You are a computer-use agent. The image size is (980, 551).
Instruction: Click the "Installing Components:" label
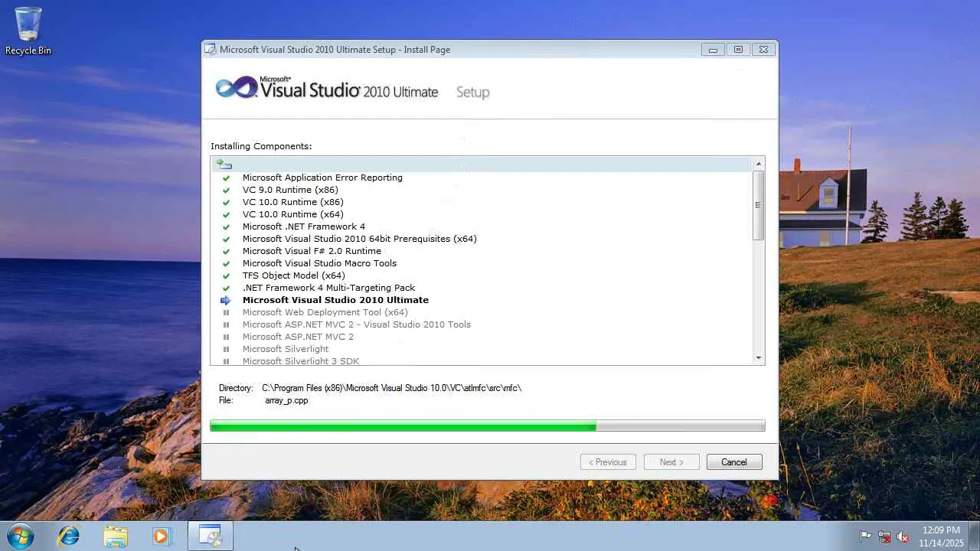click(261, 146)
